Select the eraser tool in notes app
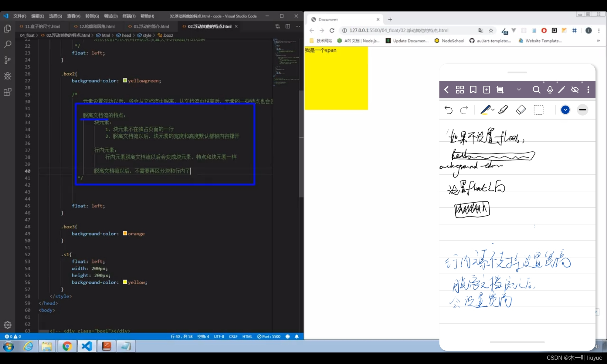 point(521,110)
